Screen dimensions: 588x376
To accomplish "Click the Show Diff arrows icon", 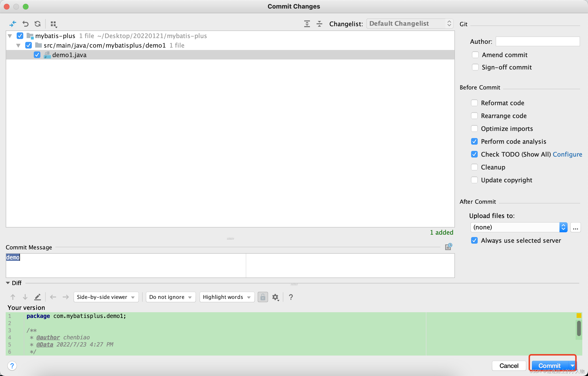I will (x=13, y=24).
